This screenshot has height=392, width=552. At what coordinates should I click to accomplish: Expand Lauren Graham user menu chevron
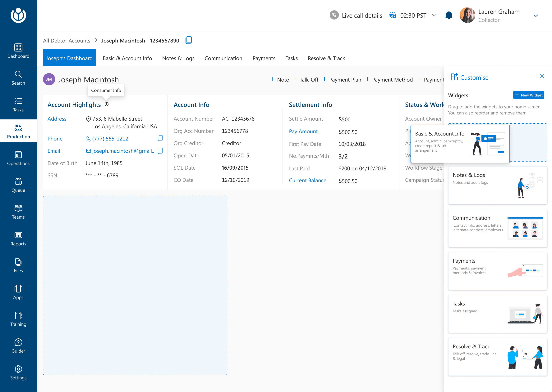click(x=536, y=16)
